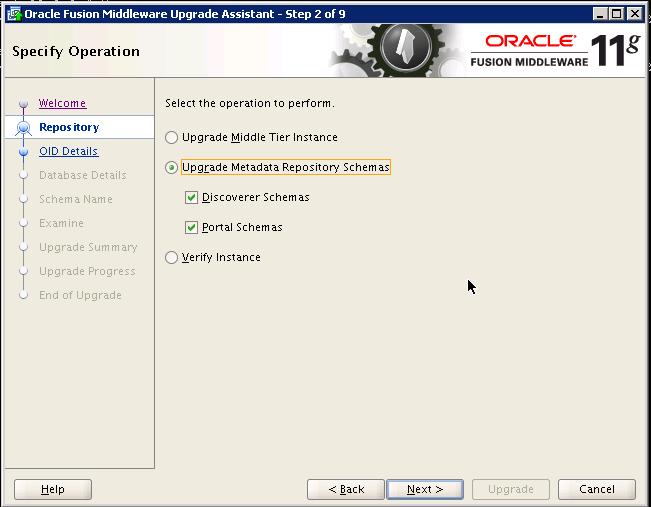This screenshot has height=507, width=651.
Task: Click the Help button
Action: [x=53, y=490]
